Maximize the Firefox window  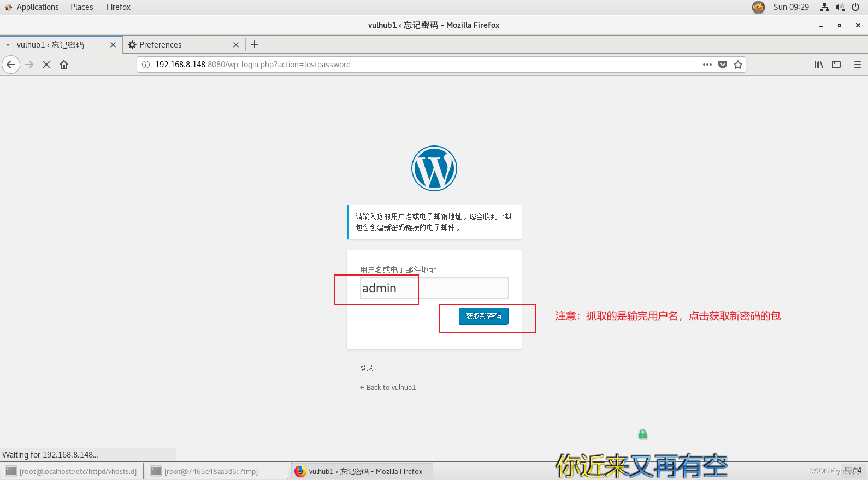[x=840, y=25]
